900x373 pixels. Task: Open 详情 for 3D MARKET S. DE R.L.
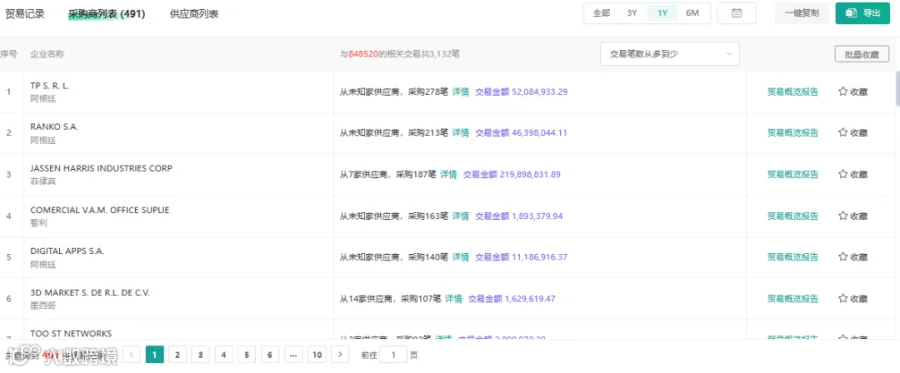pyautogui.click(x=453, y=298)
